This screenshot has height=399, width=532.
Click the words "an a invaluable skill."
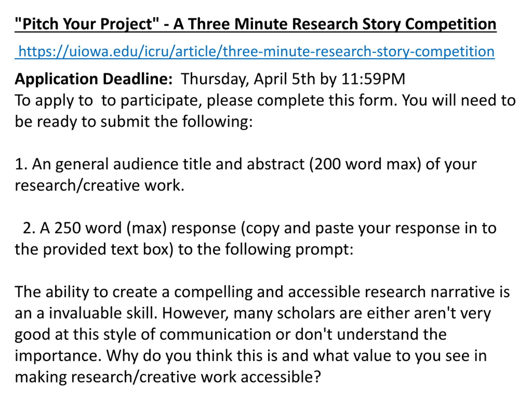(x=86, y=313)
